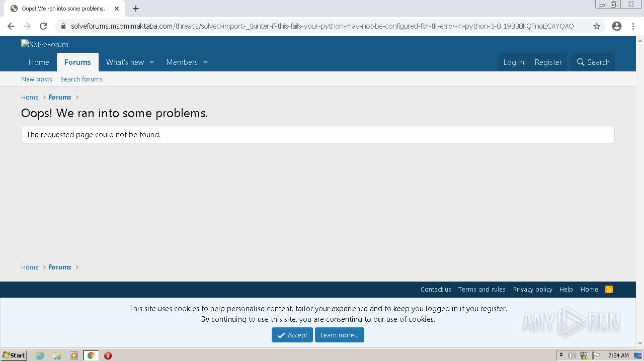Screen dimensions: 644x362
Task: Click the Search forums sub-navigation link
Action: pyautogui.click(x=82, y=79)
